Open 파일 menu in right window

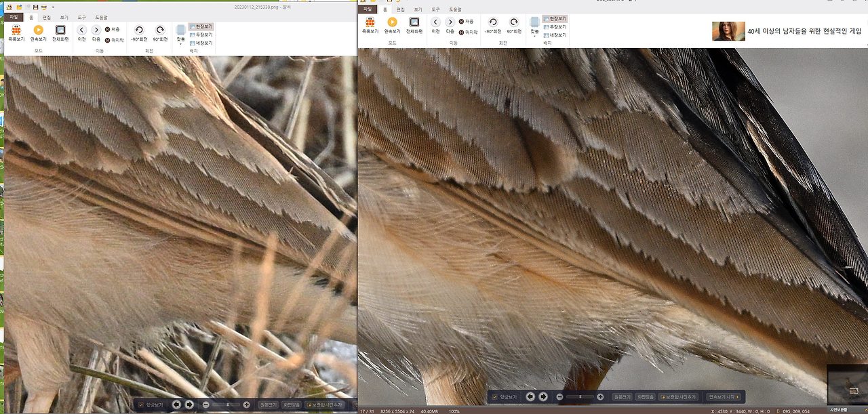[367, 9]
